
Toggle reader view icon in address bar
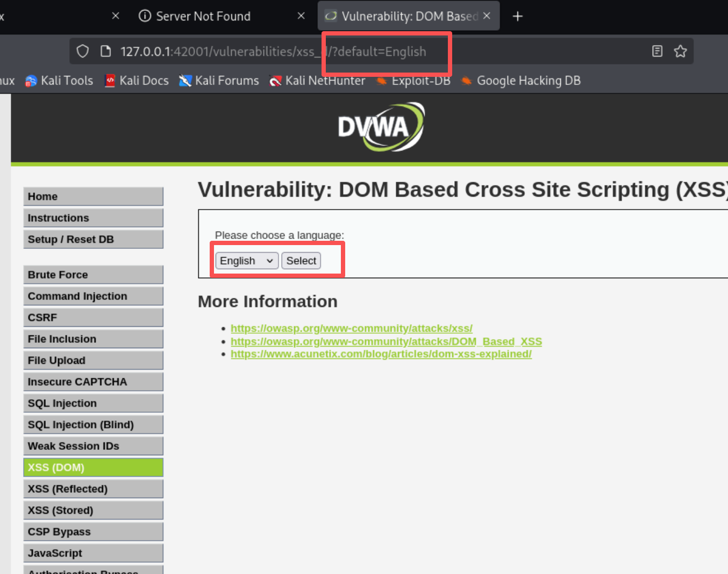coord(657,51)
